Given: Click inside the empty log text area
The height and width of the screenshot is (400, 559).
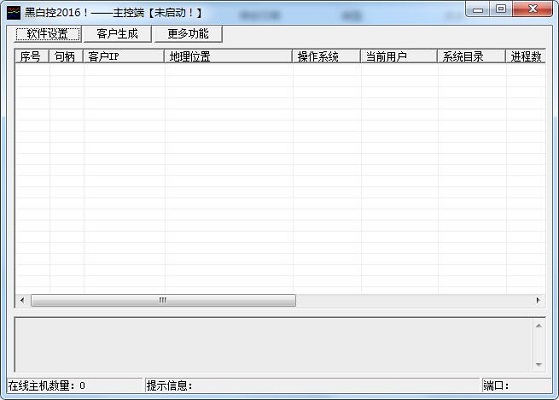Looking at the screenshot, I should click(274, 345).
